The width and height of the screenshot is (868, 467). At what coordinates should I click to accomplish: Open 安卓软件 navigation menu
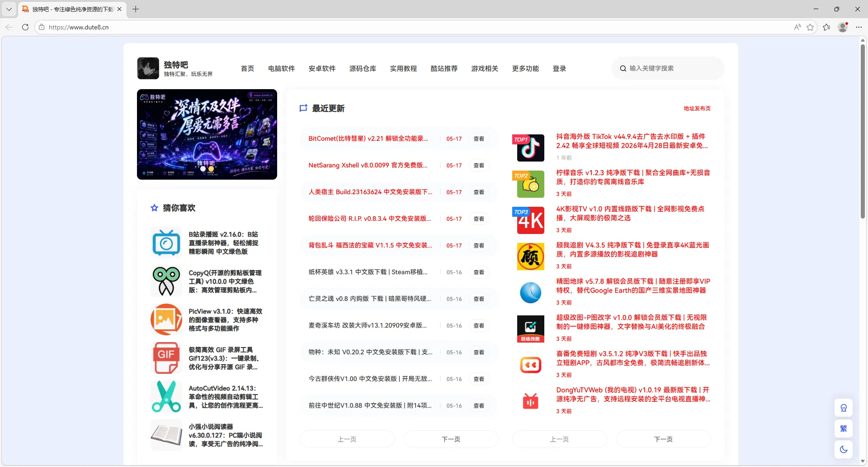point(322,68)
